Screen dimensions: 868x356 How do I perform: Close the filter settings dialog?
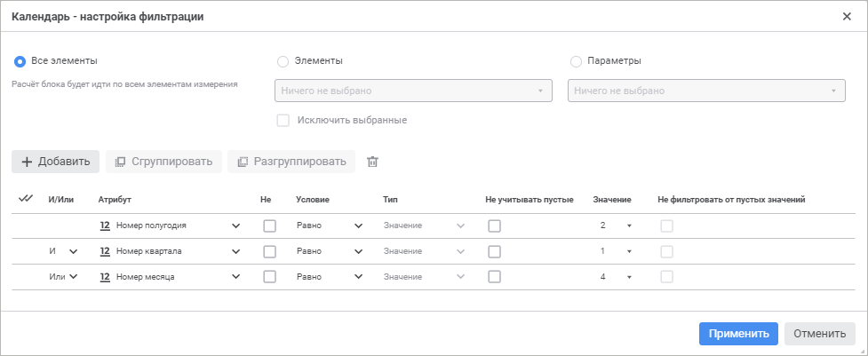click(x=847, y=17)
